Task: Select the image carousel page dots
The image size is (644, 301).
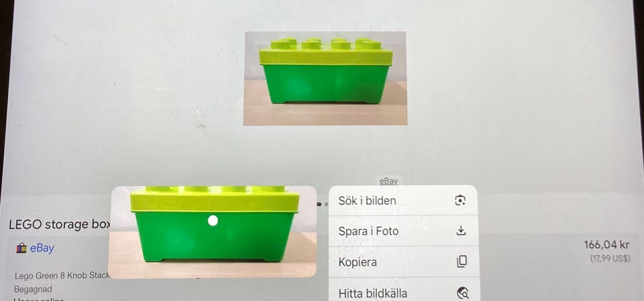Action: [x=323, y=204]
